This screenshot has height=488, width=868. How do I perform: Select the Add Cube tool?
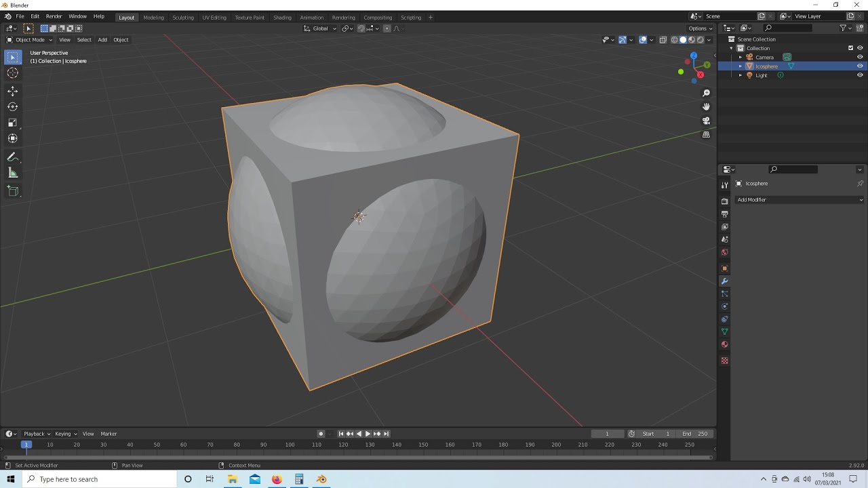[12, 191]
